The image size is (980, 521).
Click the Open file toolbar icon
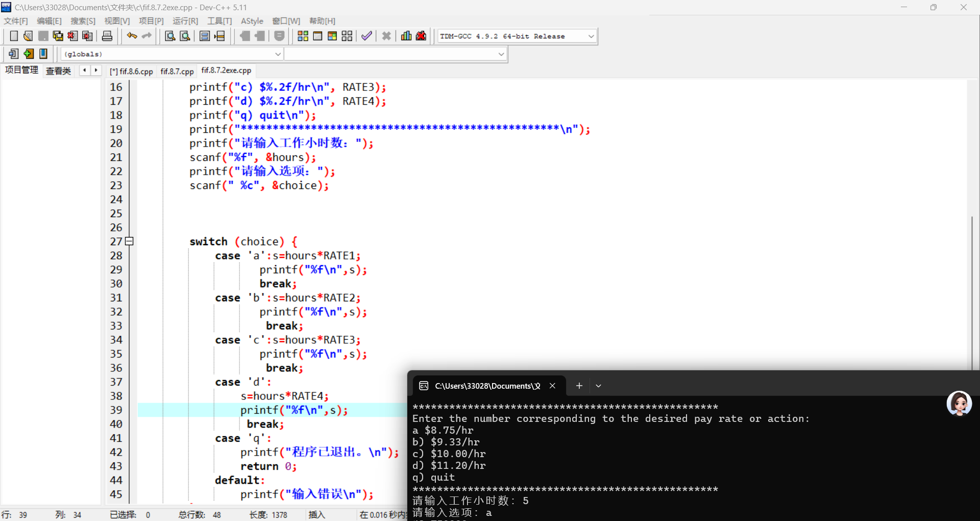[x=29, y=36]
